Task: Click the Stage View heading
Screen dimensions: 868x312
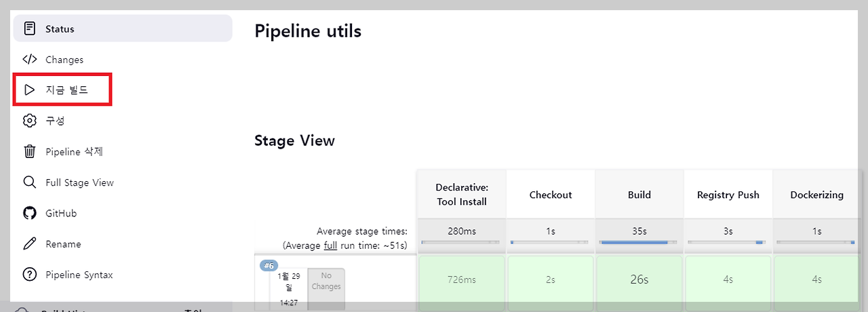Action: pos(294,140)
